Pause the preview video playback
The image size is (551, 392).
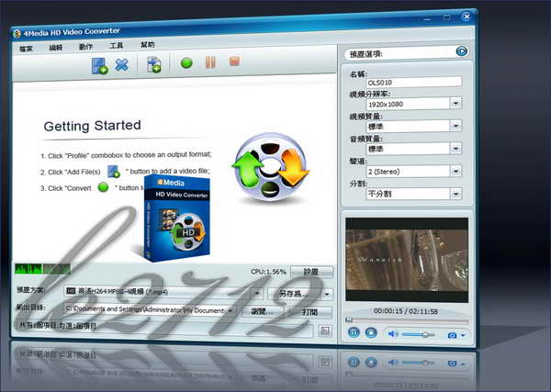coord(354,332)
